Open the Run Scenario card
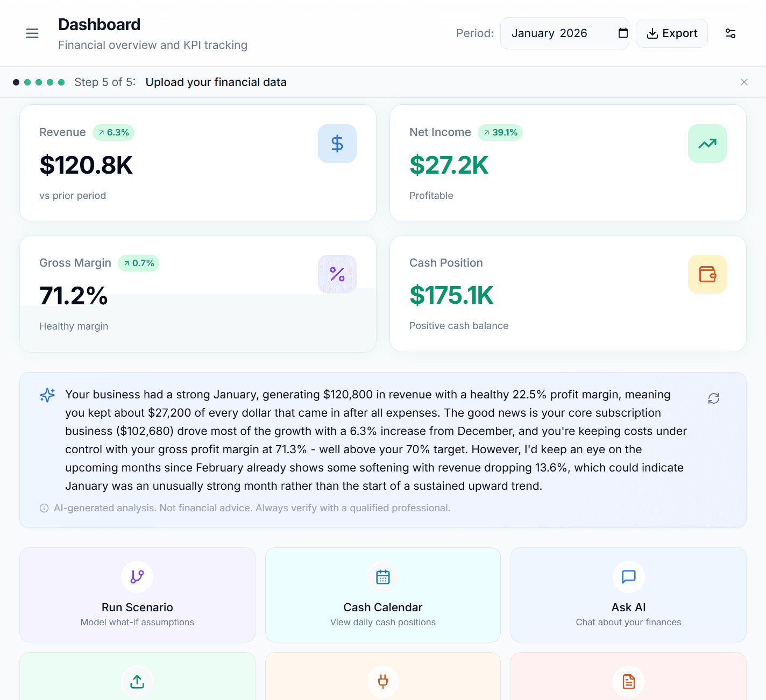This screenshot has width=766, height=700. click(137, 595)
